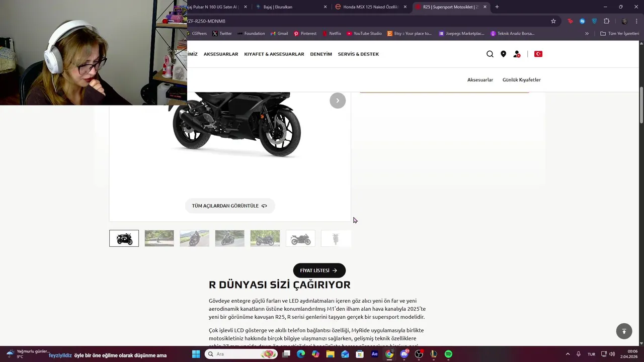Click the Aksesuarlar sub-navigation link
644x362 pixels.
(480, 80)
